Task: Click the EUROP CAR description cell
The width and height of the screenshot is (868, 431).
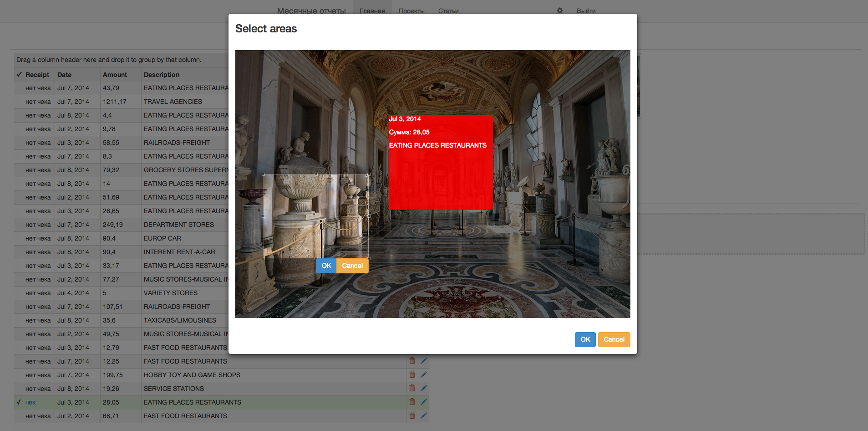Action: [162, 238]
